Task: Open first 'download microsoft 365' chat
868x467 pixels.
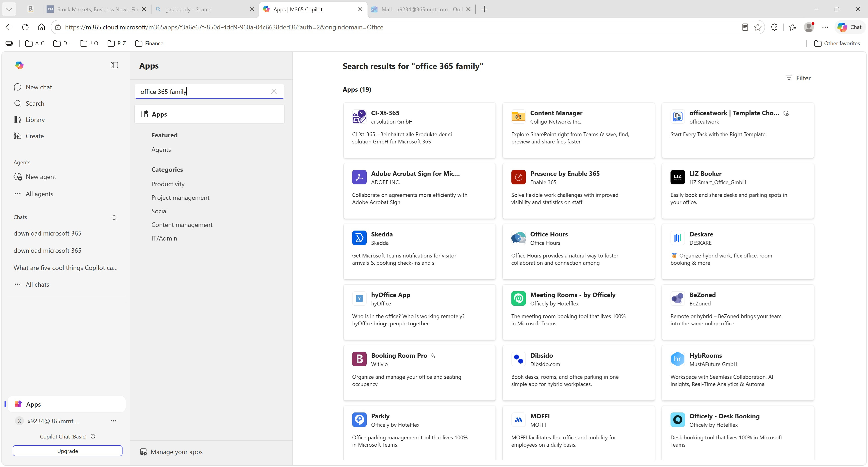Action: point(47,233)
